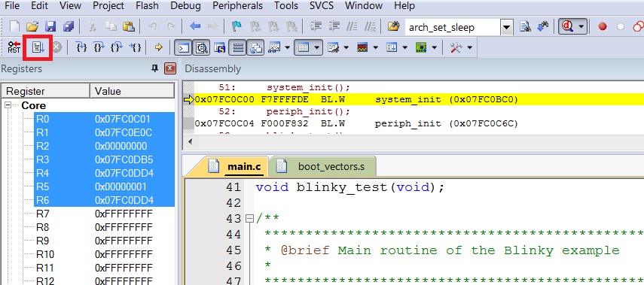Click the Disassembly scroll-left arrow
Image resolution: width=644 pixels, height=285 pixels.
[x=190, y=141]
